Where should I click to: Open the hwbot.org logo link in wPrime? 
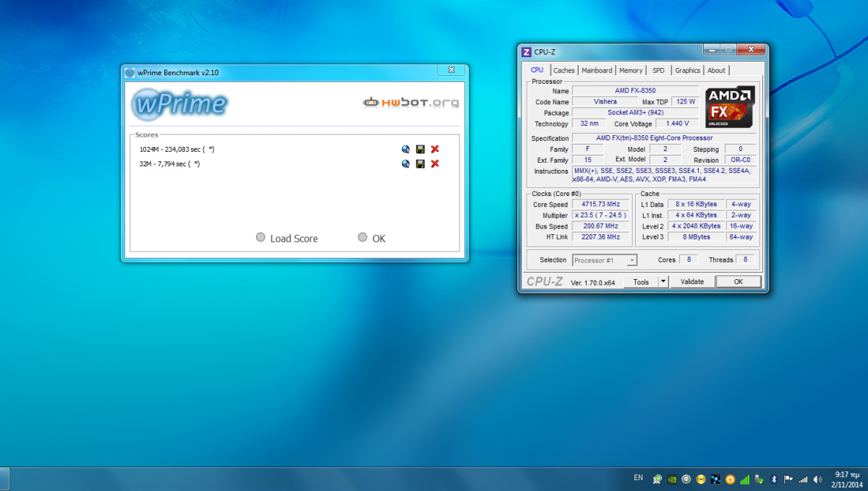(411, 103)
